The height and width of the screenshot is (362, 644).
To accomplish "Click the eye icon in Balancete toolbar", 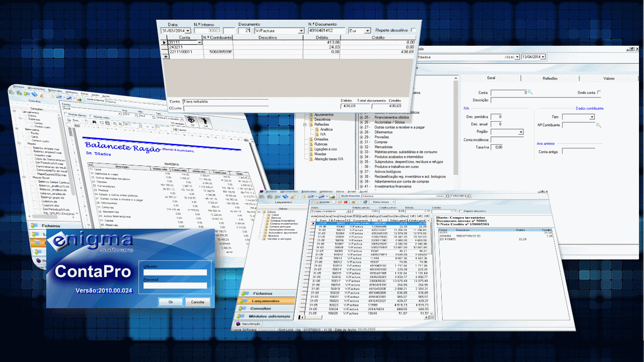I will (191, 119).
